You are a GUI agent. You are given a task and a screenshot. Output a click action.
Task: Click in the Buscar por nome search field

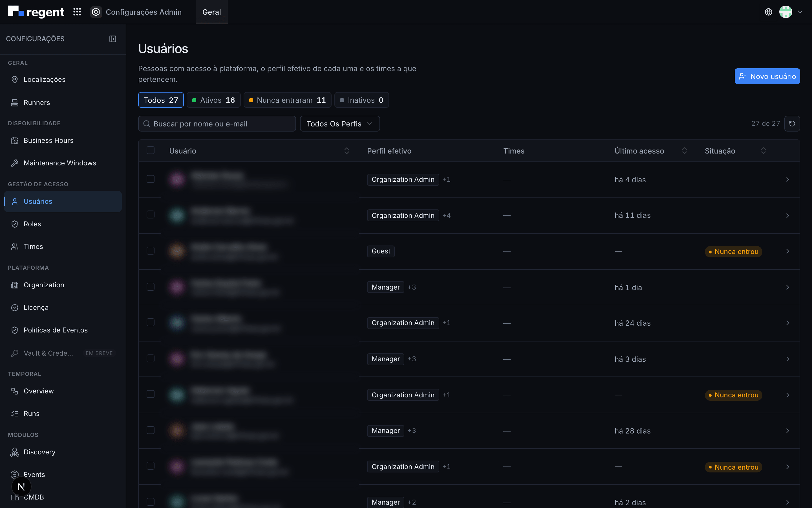pos(217,124)
